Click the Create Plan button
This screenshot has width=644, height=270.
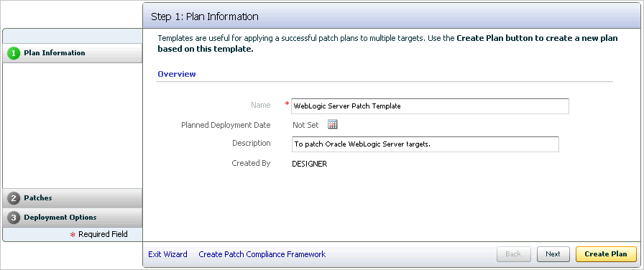(606, 254)
